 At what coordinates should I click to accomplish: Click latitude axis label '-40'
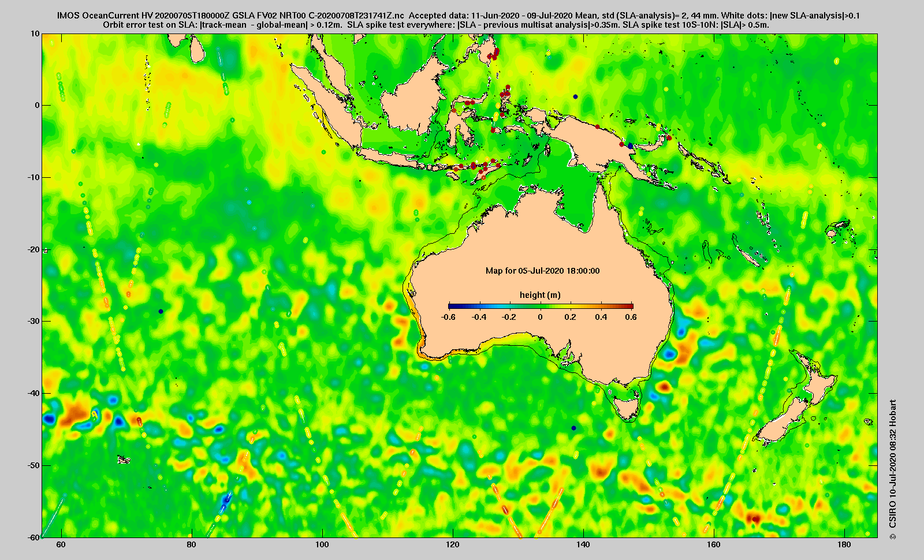(x=34, y=393)
